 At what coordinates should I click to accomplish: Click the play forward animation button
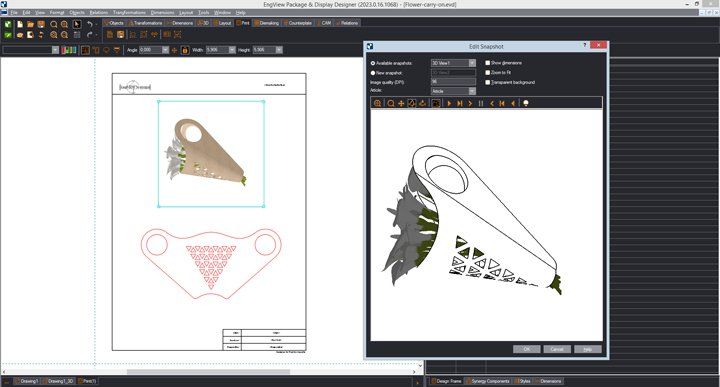coord(449,103)
